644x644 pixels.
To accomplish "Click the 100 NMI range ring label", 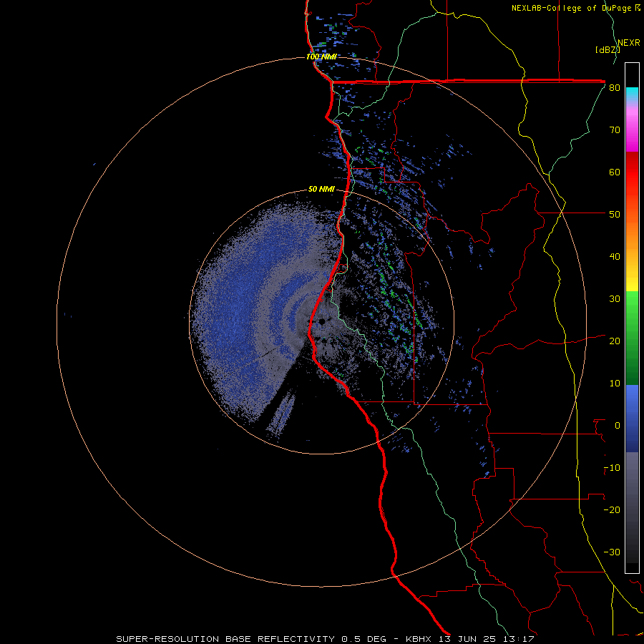I will click(321, 57).
